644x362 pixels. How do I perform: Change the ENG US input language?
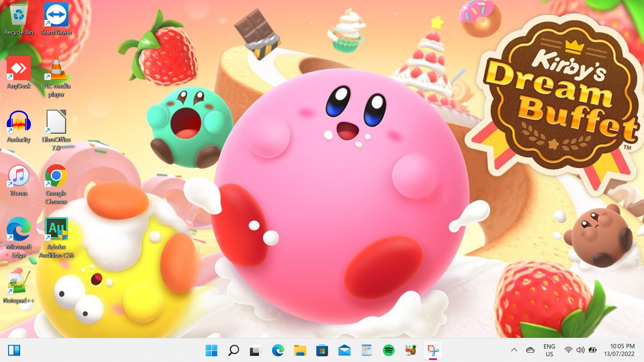coord(549,350)
